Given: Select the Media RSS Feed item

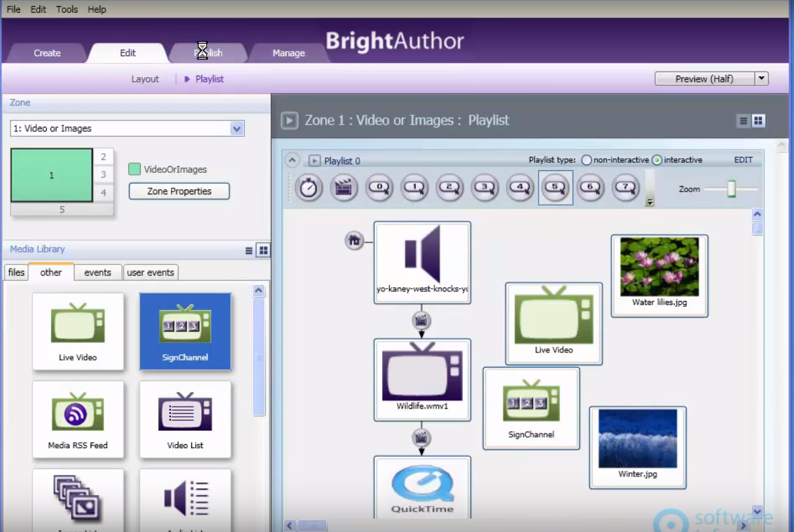Looking at the screenshot, I should pyautogui.click(x=78, y=419).
